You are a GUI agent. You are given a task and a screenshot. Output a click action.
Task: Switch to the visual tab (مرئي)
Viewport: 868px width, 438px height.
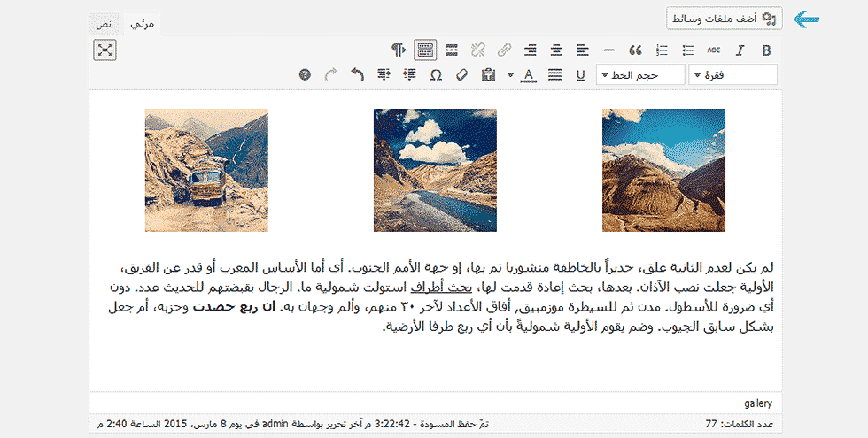tap(142, 25)
